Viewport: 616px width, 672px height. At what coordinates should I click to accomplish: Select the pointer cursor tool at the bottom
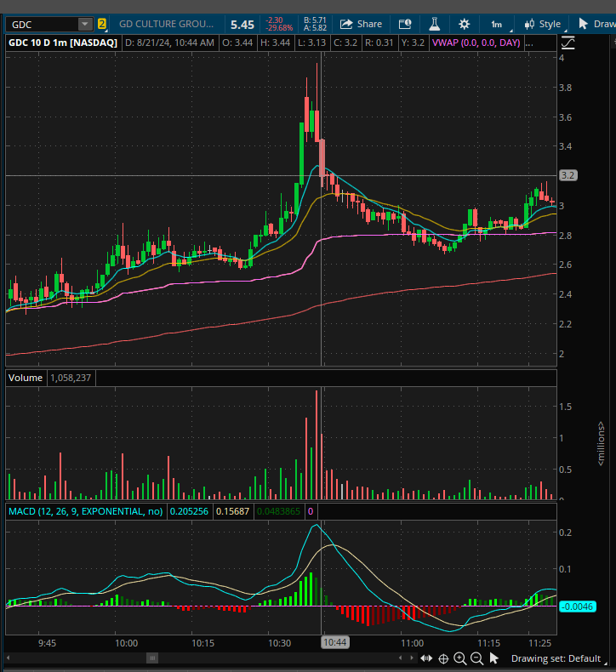tap(494, 658)
